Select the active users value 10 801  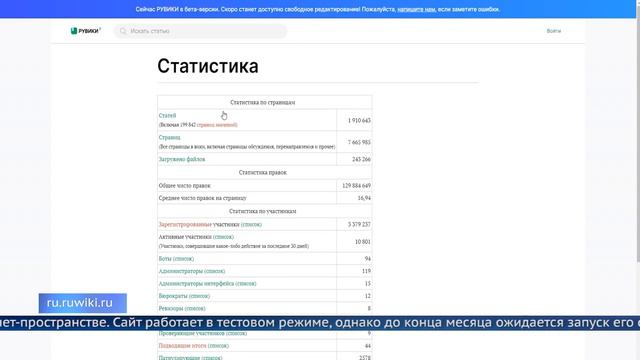click(362, 242)
